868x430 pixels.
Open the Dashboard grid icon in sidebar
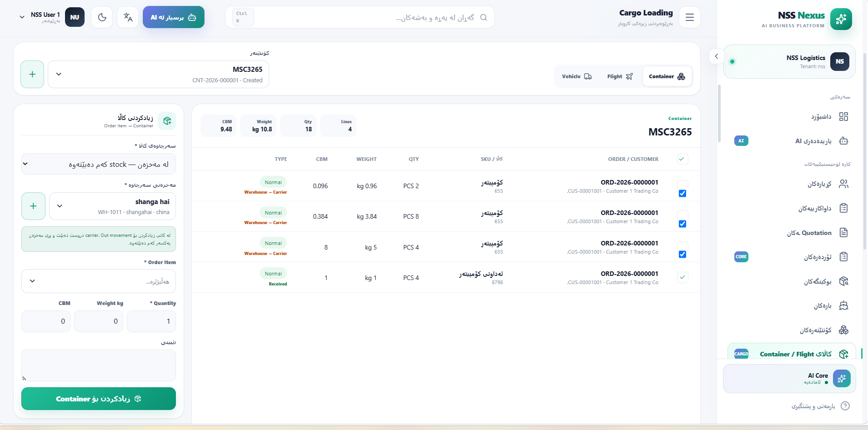pos(843,117)
